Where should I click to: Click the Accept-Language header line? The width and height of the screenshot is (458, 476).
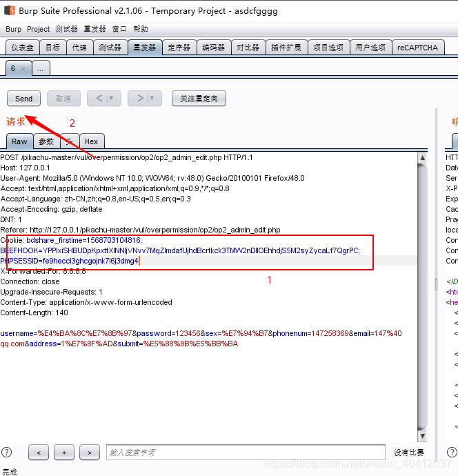96,199
